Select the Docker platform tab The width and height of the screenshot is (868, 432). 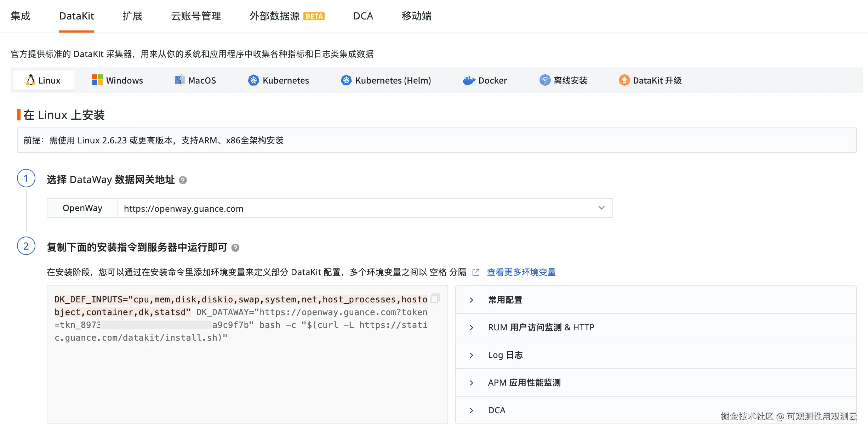[485, 80]
